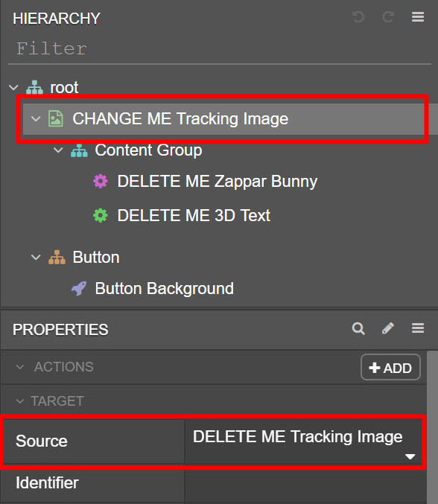The height and width of the screenshot is (504, 438).
Task: Click the hierarchy Filter input field
Action: click(219, 49)
